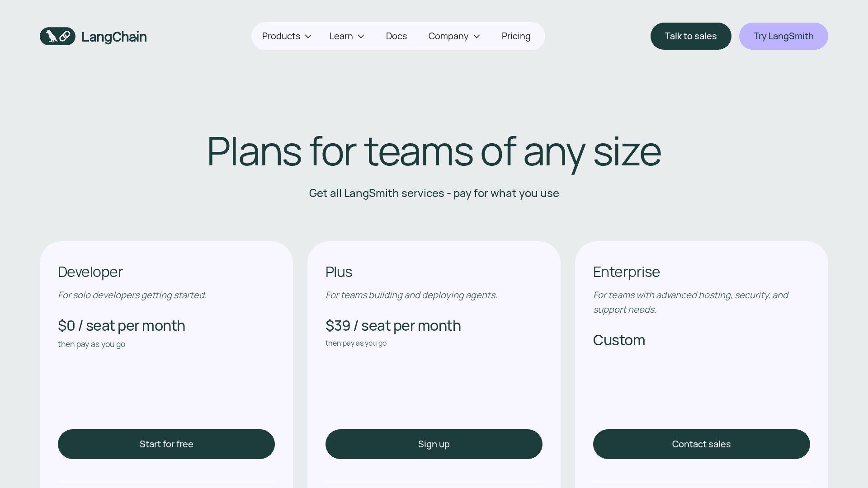Expand the chevron next to Products

tap(308, 37)
